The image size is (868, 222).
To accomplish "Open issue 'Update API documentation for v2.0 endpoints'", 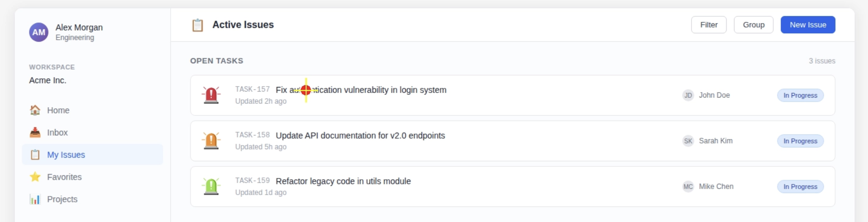I will click(x=360, y=135).
